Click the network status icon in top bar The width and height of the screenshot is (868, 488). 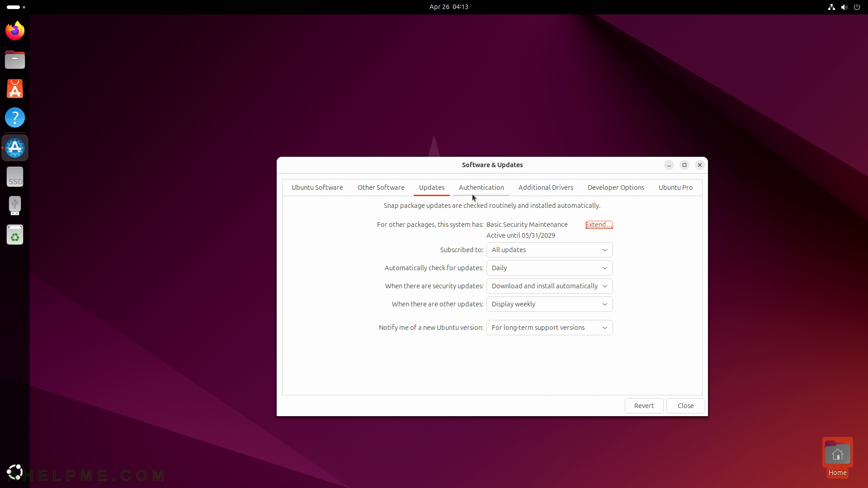(831, 7)
